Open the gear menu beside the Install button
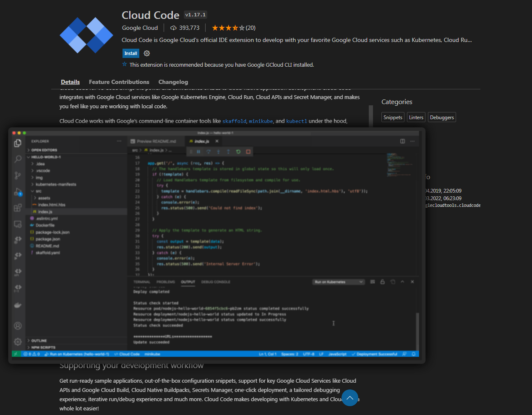 146,53
